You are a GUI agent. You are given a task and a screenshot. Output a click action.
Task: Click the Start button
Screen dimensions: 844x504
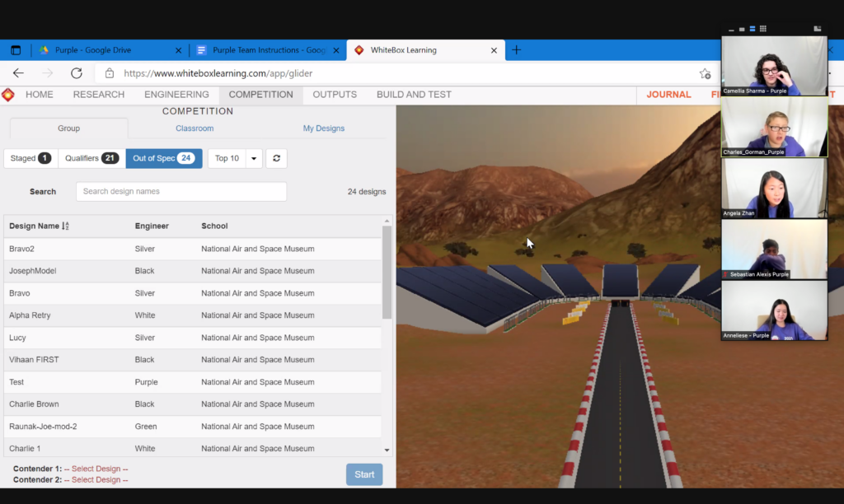tap(364, 474)
